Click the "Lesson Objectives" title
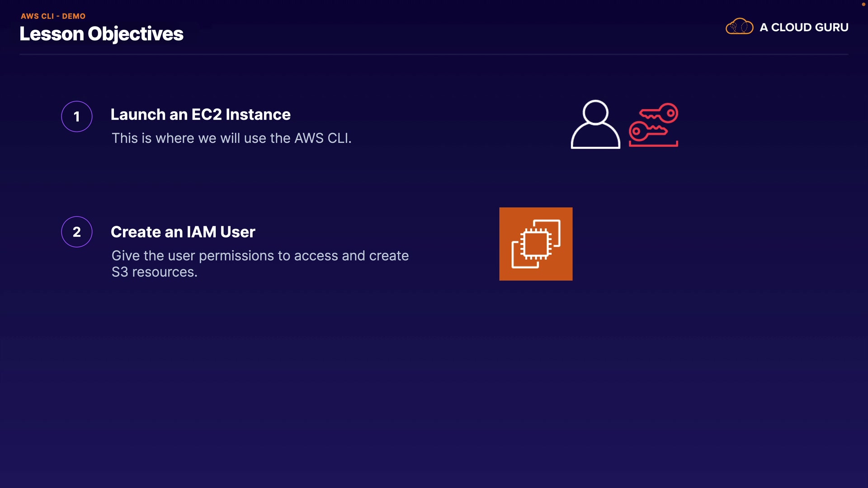Screen dimensions: 868x488 pyautogui.click(x=101, y=34)
